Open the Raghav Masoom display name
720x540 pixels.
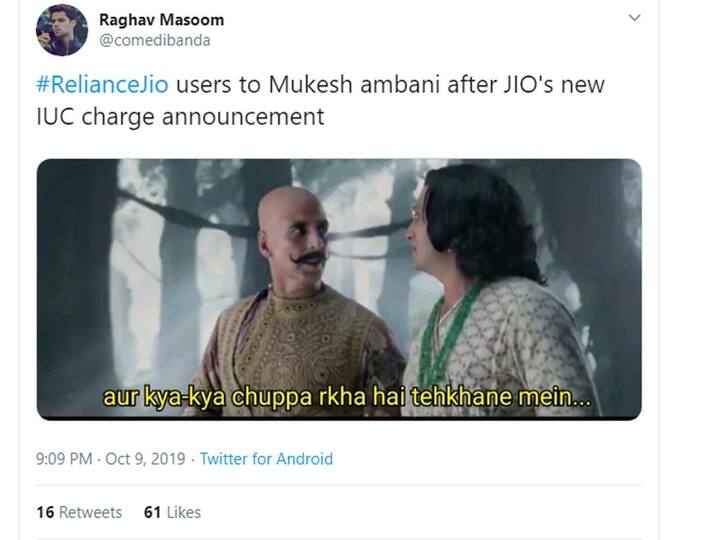click(x=162, y=20)
